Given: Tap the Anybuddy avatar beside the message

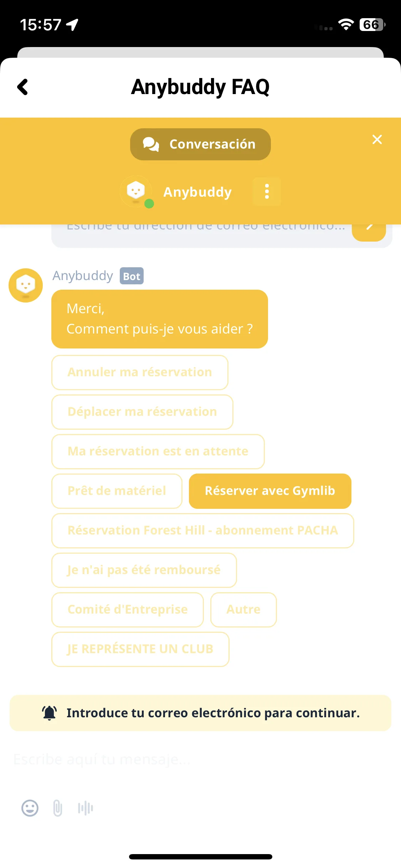Looking at the screenshot, I should coord(26,285).
